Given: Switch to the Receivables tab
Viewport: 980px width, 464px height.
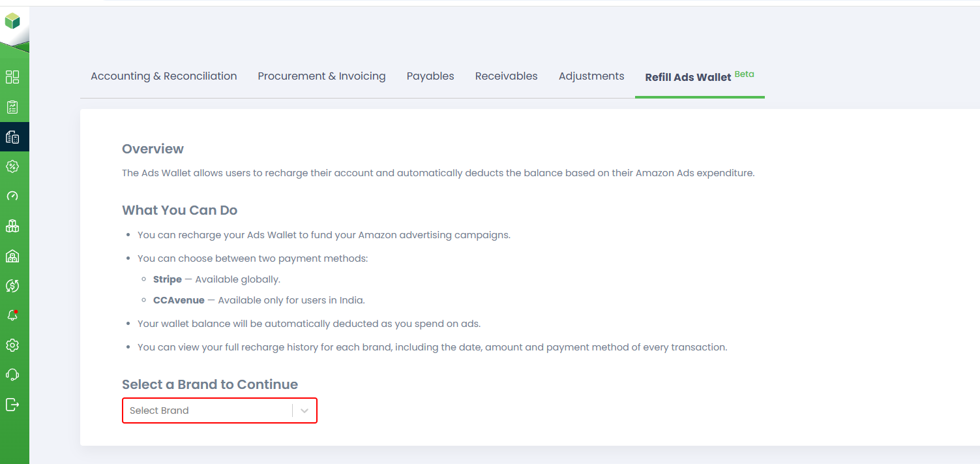Looking at the screenshot, I should [506, 76].
